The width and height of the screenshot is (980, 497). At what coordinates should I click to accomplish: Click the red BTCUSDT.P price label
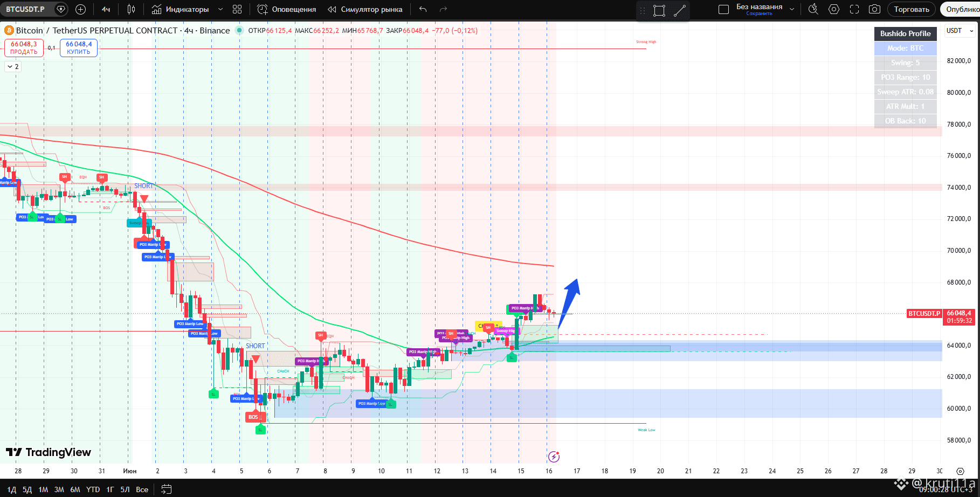pyautogui.click(x=924, y=313)
